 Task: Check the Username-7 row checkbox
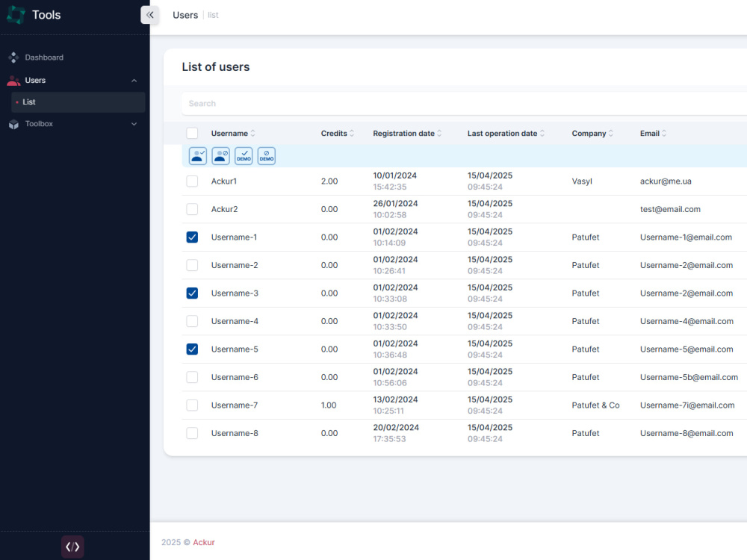(192, 405)
